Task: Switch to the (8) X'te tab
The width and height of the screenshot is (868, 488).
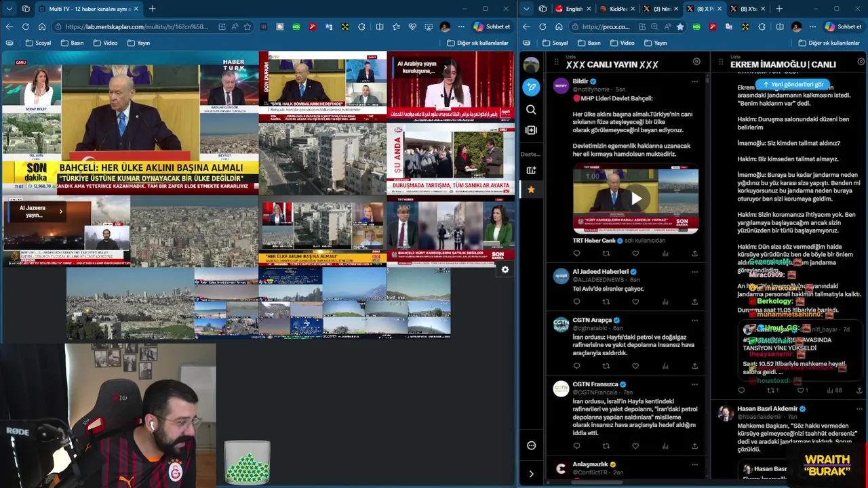Action: pos(747,9)
